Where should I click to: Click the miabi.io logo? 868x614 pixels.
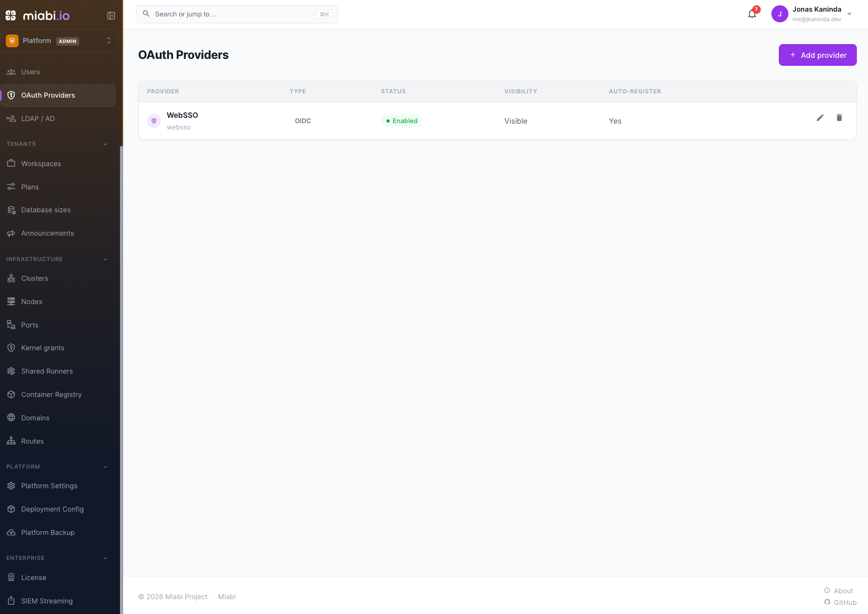tap(38, 16)
